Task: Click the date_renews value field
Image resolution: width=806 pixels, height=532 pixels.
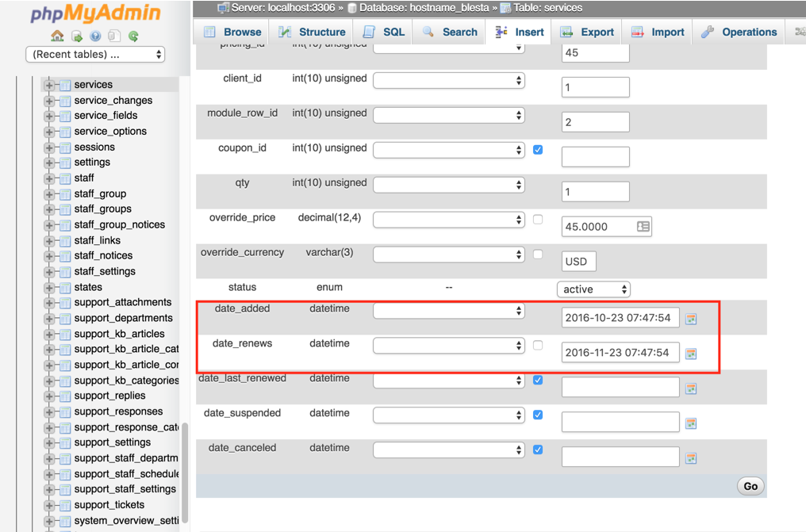Action: pyautogui.click(x=620, y=353)
